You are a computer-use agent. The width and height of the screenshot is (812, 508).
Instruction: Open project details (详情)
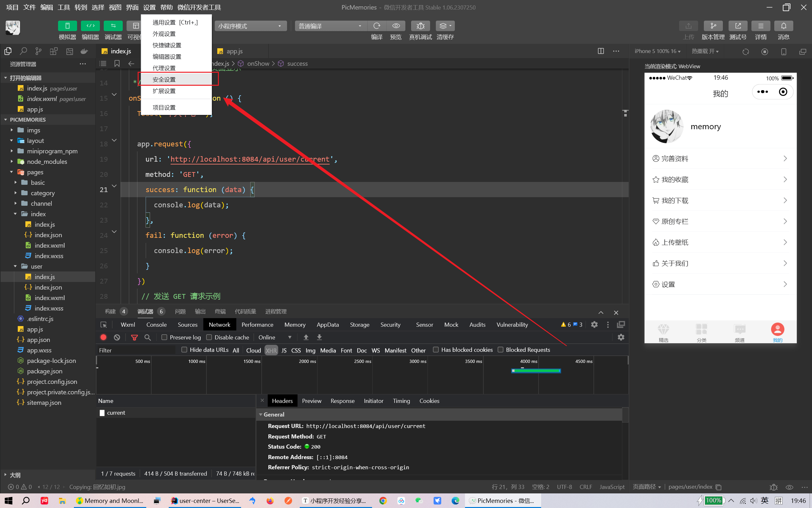[761, 26]
